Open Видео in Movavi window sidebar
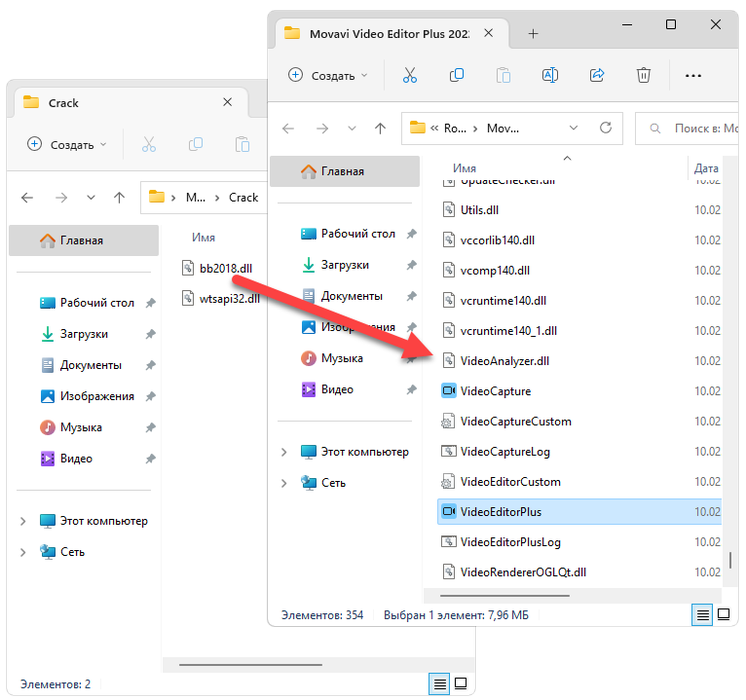 (337, 390)
